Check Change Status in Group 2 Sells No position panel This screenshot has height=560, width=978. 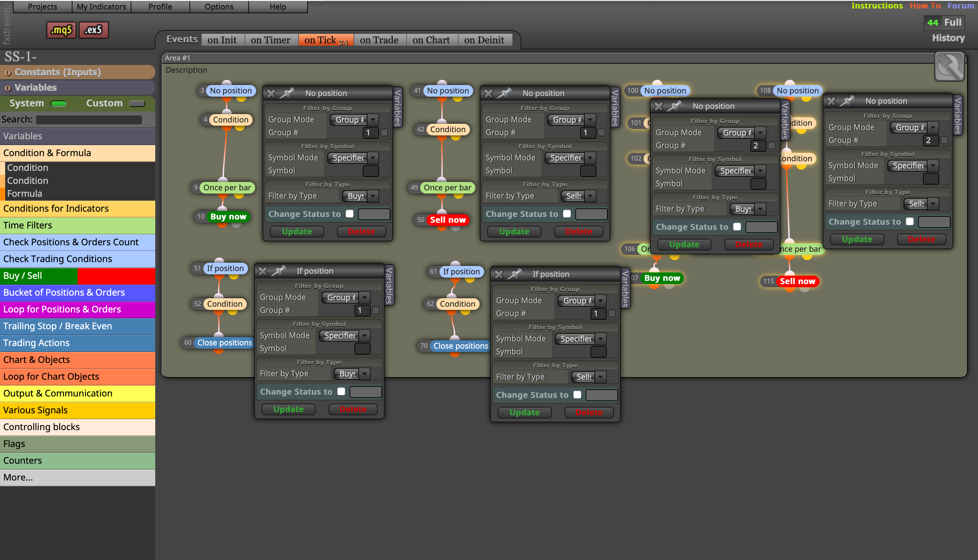click(910, 222)
